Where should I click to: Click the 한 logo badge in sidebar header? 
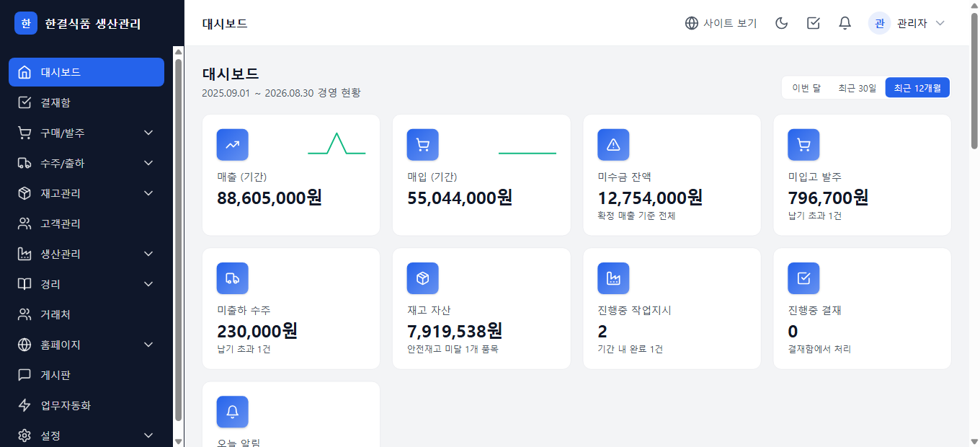coord(26,23)
